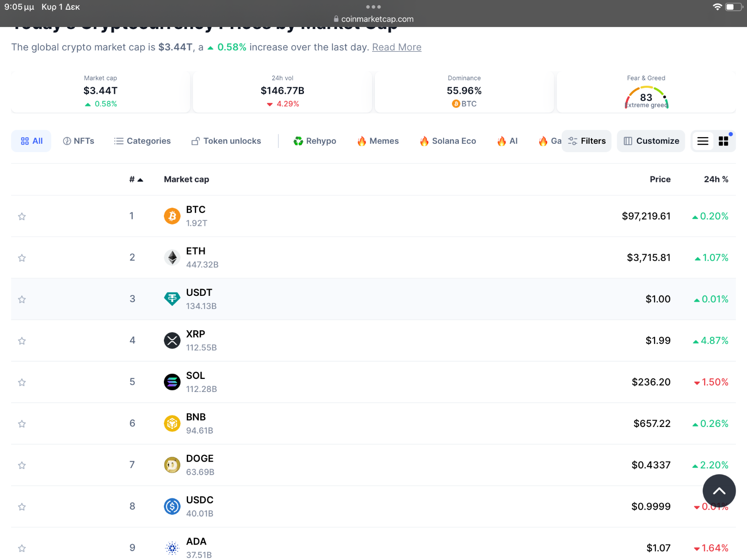This screenshot has width=747, height=560.
Task: Select BNB price $657.22
Action: click(x=652, y=424)
